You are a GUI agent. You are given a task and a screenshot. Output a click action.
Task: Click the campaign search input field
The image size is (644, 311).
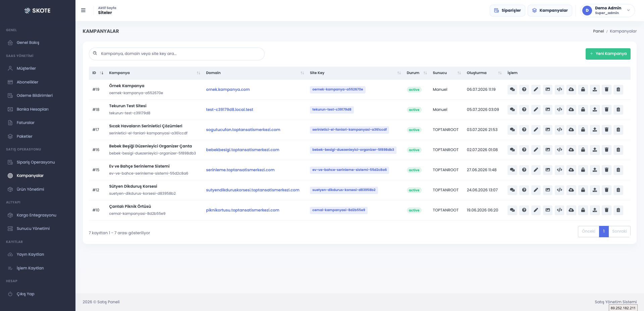pyautogui.click(x=177, y=54)
